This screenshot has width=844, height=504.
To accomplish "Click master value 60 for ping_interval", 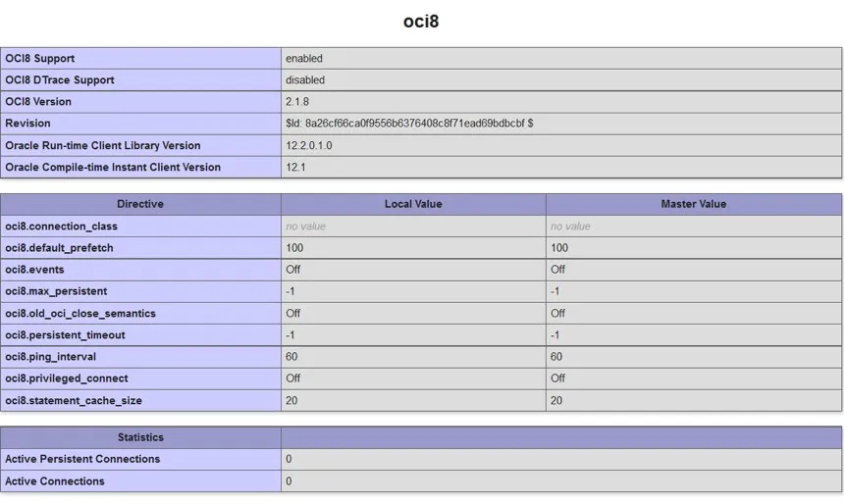I will [556, 357].
